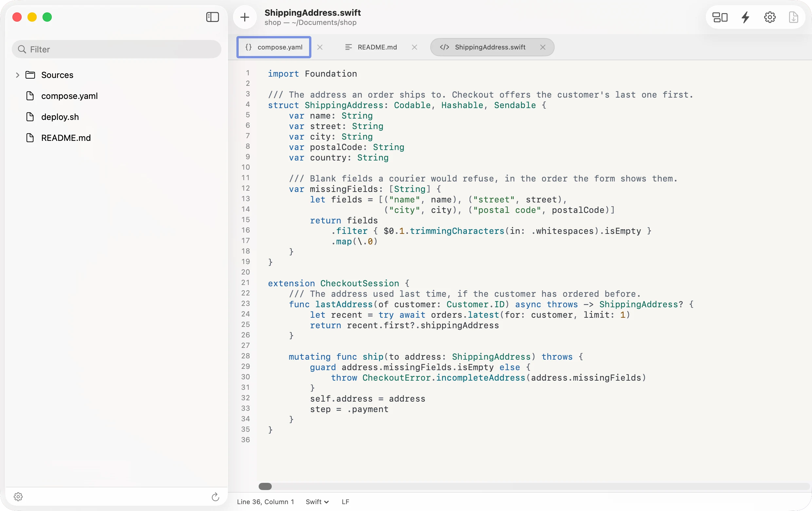Open deploy.sh in the sidebar
Viewport: 812px width, 511px height.
coord(60,117)
